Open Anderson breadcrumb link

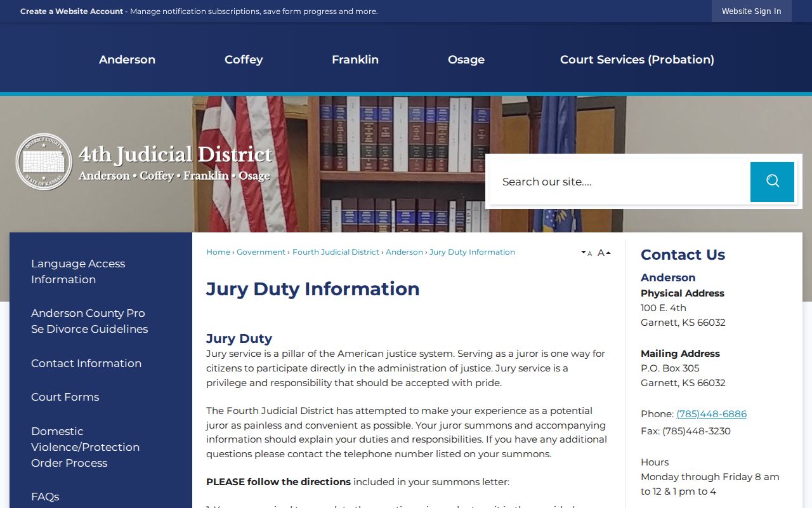pos(404,252)
